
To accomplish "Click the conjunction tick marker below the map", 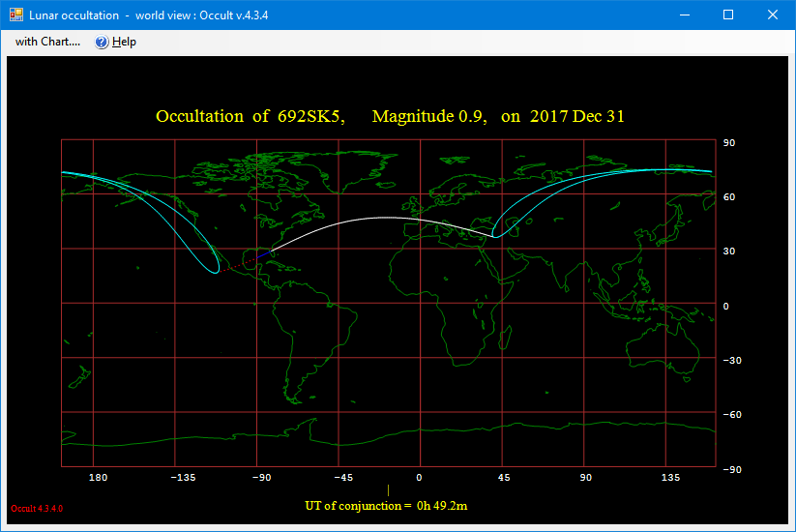I will tap(388, 490).
